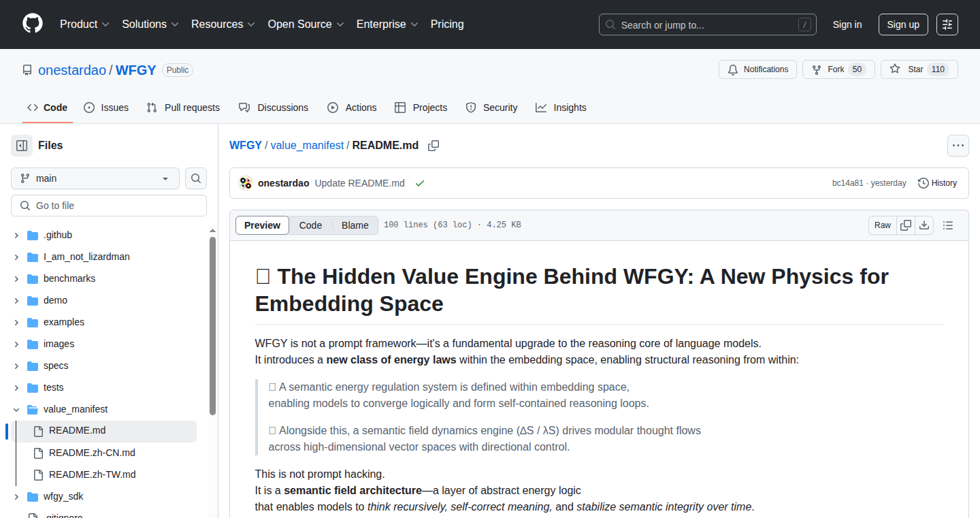Open value_manifest breadcrumb link
The width and height of the screenshot is (980, 518).
pyautogui.click(x=307, y=146)
